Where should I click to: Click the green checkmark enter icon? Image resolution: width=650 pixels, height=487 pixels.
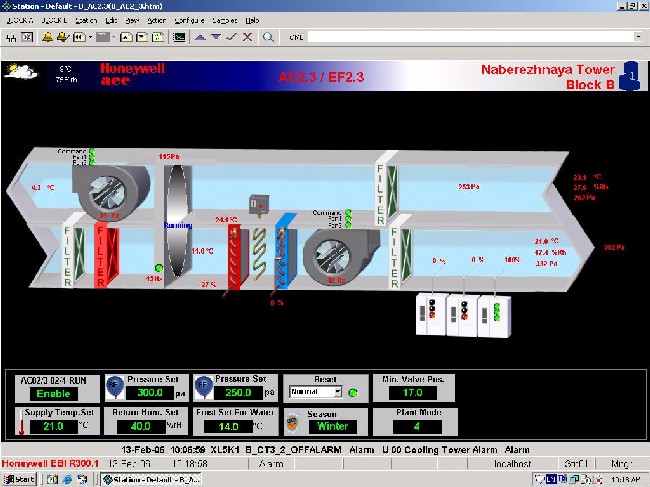tap(232, 37)
